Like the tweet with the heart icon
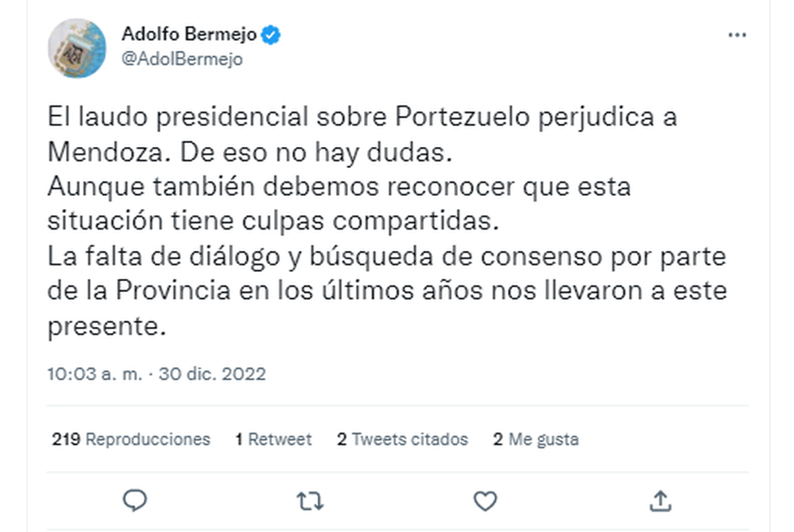 click(x=486, y=501)
